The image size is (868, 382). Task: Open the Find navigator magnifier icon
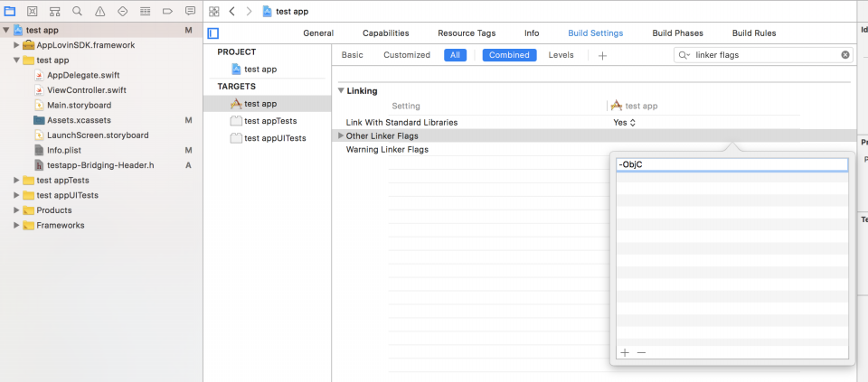(x=78, y=11)
